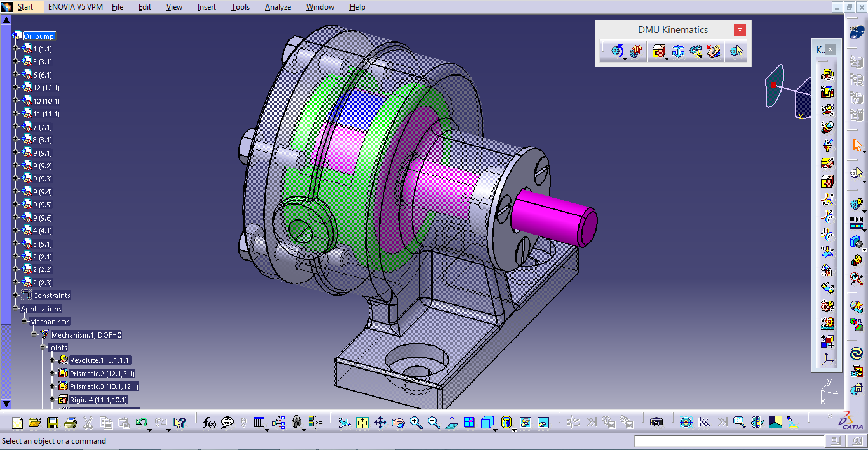Viewport: 868px width, 450px height.
Task: Click the Normal View icon
Action: (x=452, y=422)
